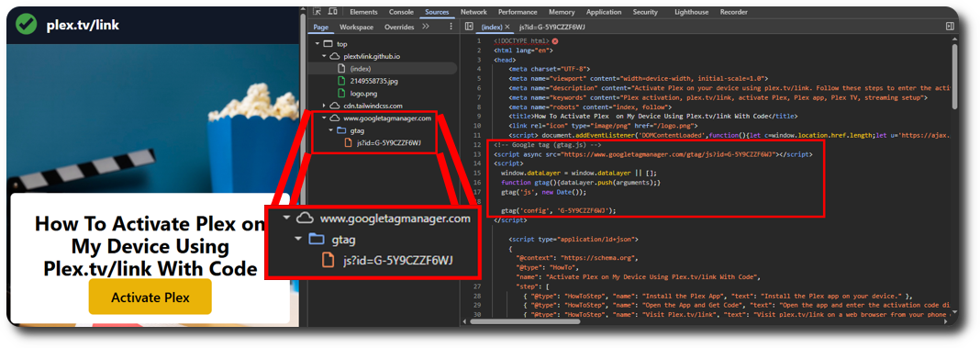Click line number 28 in the gutter
The width and height of the screenshot is (980, 348).
click(477, 295)
